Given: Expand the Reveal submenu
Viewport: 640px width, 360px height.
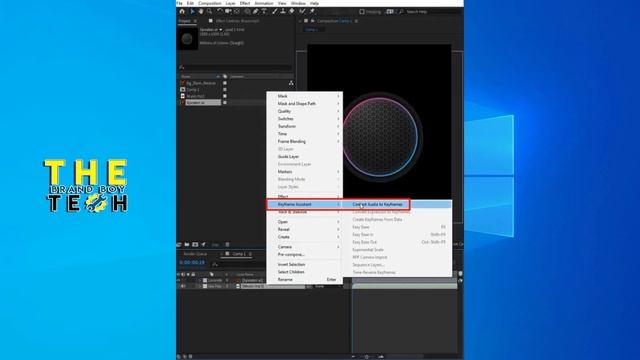Looking at the screenshot, I should tap(304, 229).
